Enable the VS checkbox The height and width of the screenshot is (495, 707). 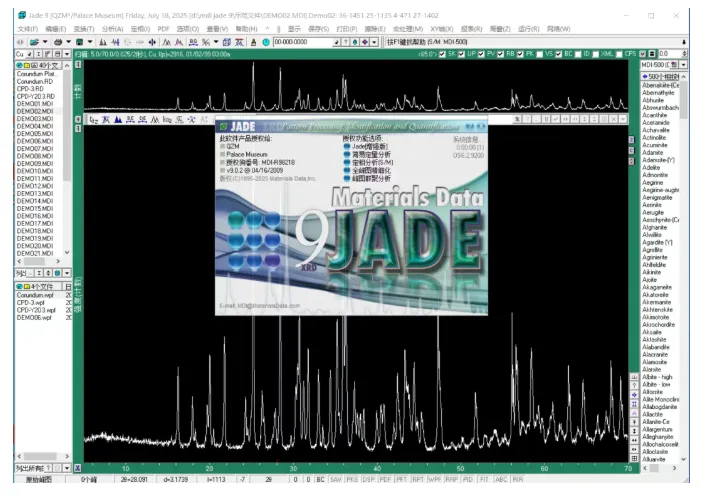pos(539,54)
